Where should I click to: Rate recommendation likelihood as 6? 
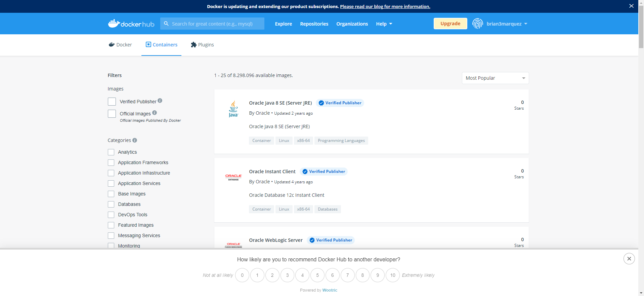333,275
